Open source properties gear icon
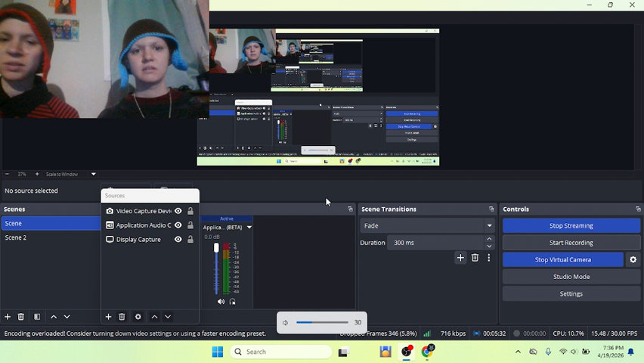The height and width of the screenshot is (363, 644). [x=138, y=317]
